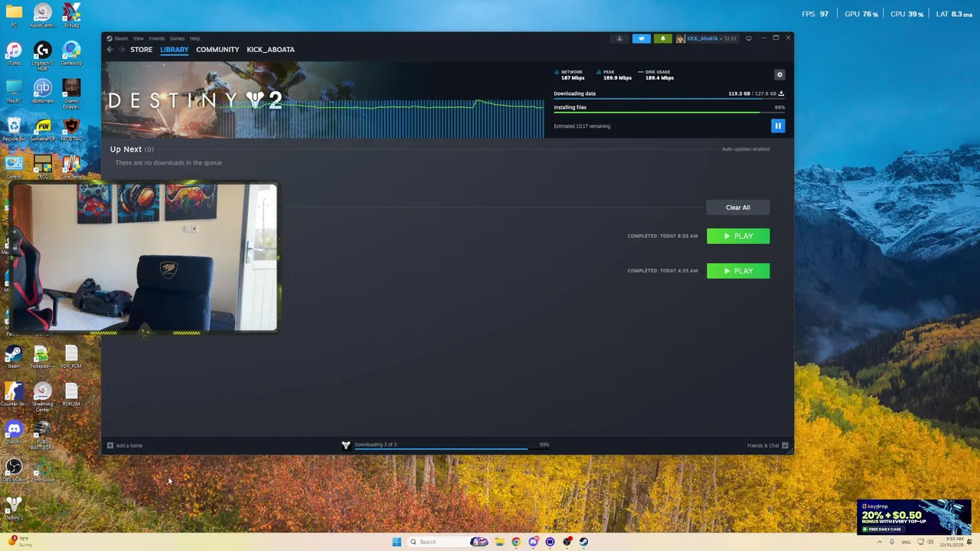Open the Destiny 2 desktop shortcut
980x551 pixels.
point(14,508)
